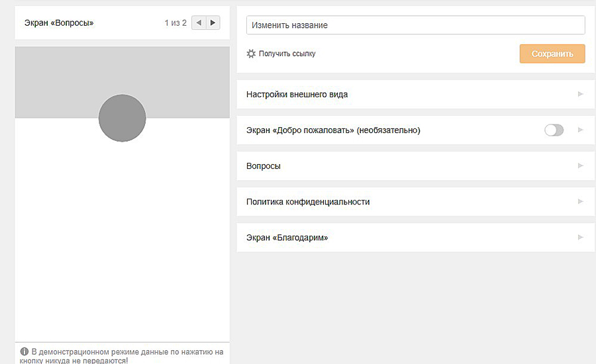Click the Получить ссылку link text
This screenshot has width=596, height=364.
287,54
